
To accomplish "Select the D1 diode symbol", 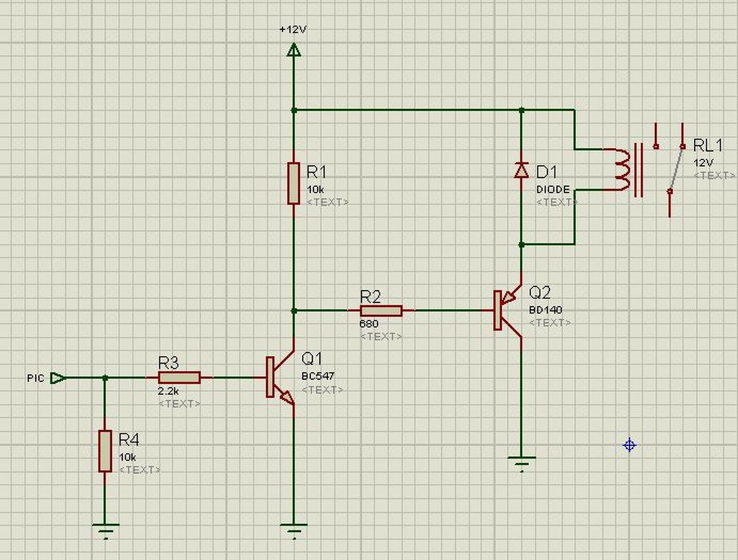I will [521, 170].
